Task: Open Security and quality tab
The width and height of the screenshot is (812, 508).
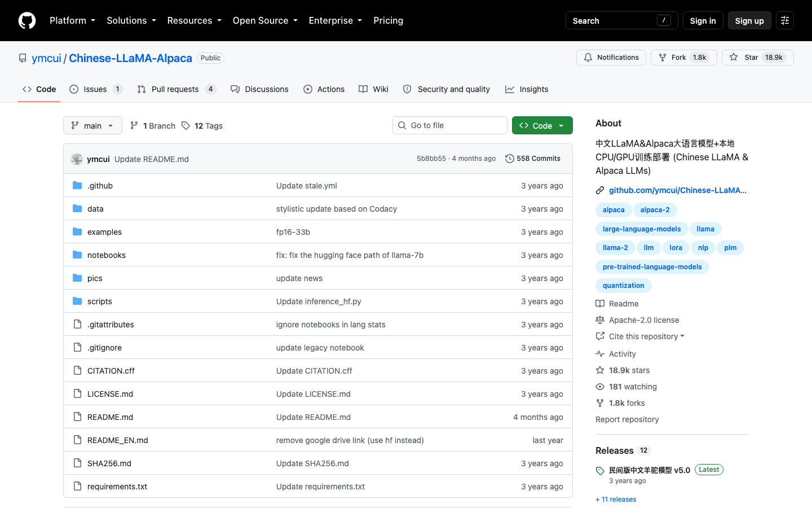Action: point(447,89)
